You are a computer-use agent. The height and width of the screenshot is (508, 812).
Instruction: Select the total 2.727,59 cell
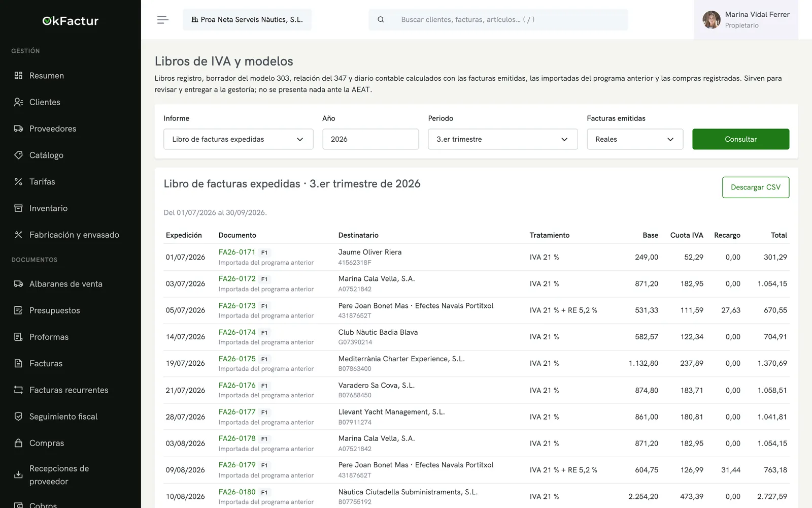[772, 496]
